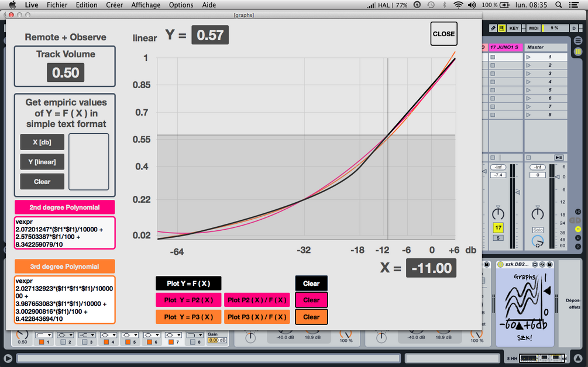Click Master volume fader handle
Image resolution: width=588 pixels, height=367 pixels.
coord(557,176)
